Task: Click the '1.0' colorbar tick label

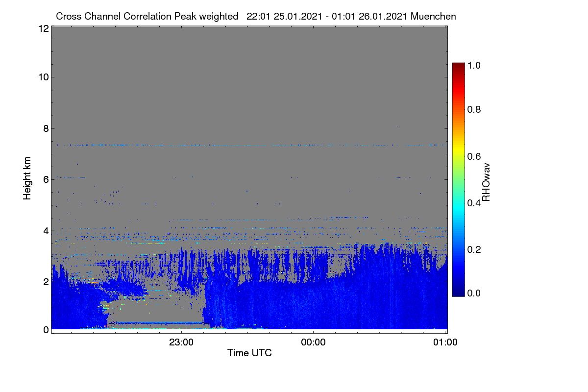Action: 474,65
